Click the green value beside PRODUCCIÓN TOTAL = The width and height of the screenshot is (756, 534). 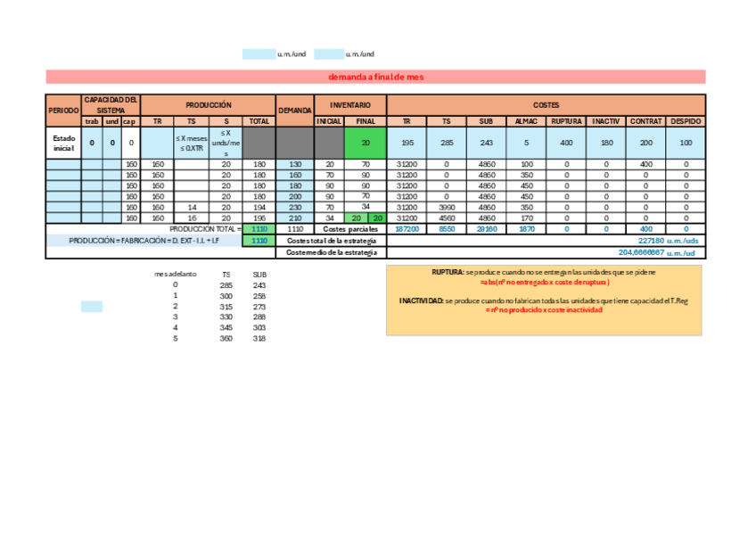pos(259,229)
